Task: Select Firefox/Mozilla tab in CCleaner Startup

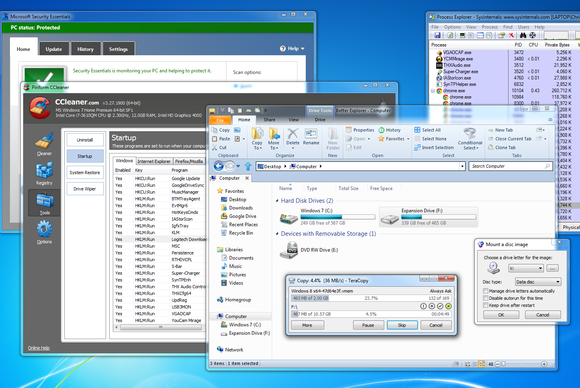Action: [x=189, y=161]
